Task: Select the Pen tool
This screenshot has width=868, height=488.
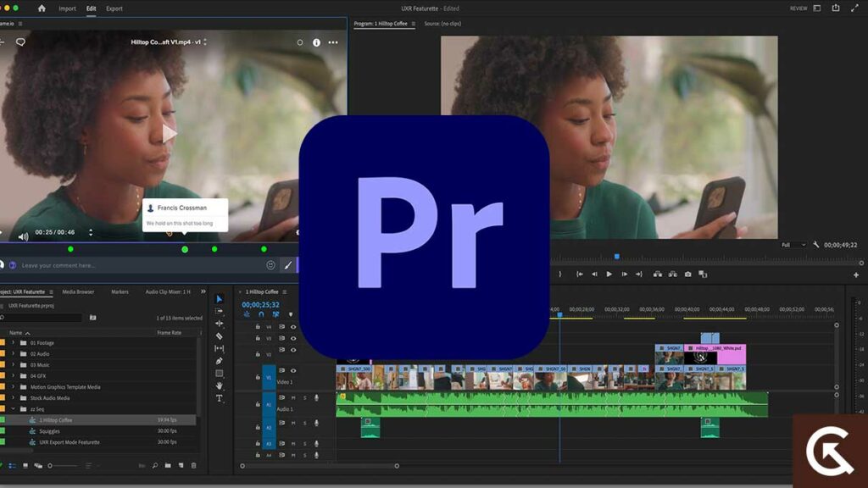Action: (220, 359)
